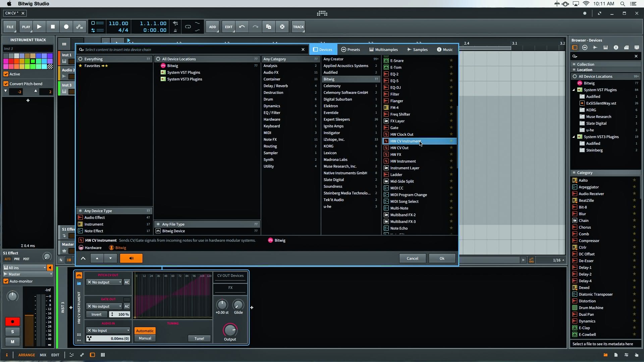Viewport: 644px width, 362px height.
Task: Enable the arranger loop icon
Action: pyautogui.click(x=188, y=27)
